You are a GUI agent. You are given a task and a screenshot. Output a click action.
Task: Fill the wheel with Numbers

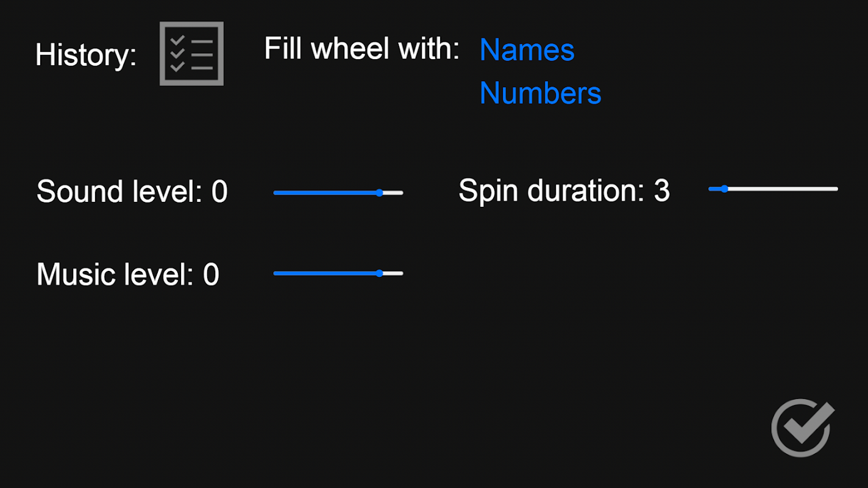[x=540, y=93]
